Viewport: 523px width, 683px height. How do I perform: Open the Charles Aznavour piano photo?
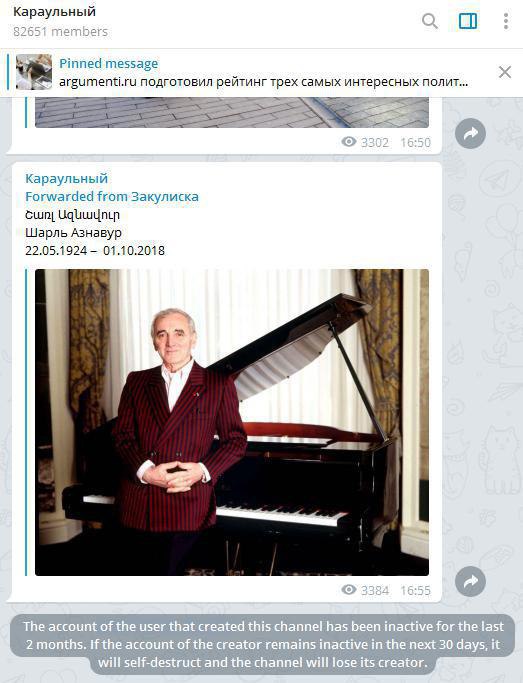(232, 423)
